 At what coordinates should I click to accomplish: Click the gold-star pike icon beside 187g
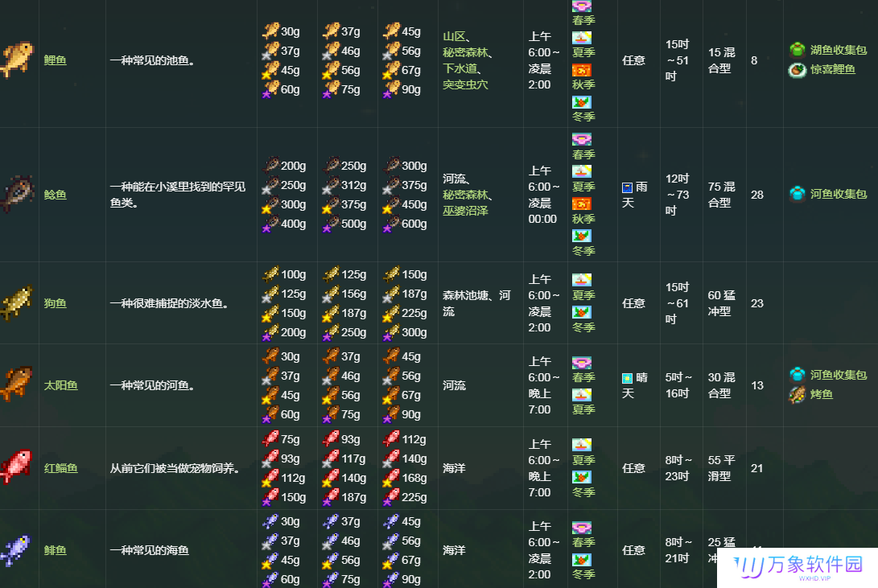(331, 313)
